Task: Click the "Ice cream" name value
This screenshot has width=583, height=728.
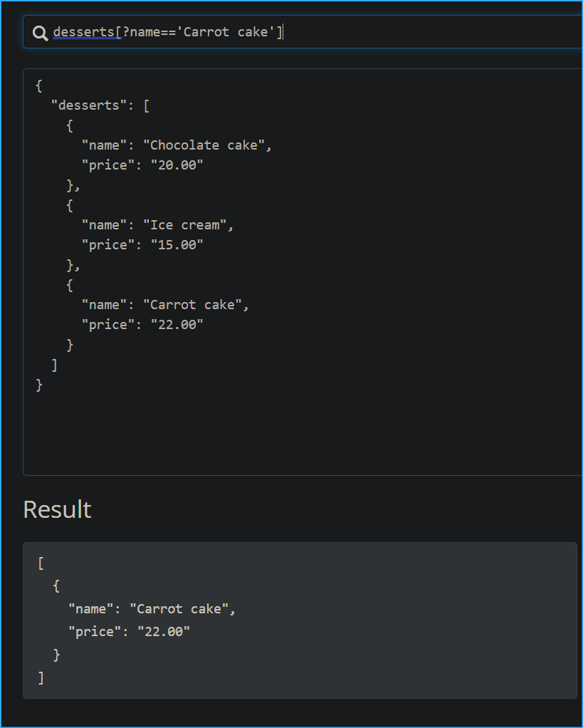Action: (187, 225)
